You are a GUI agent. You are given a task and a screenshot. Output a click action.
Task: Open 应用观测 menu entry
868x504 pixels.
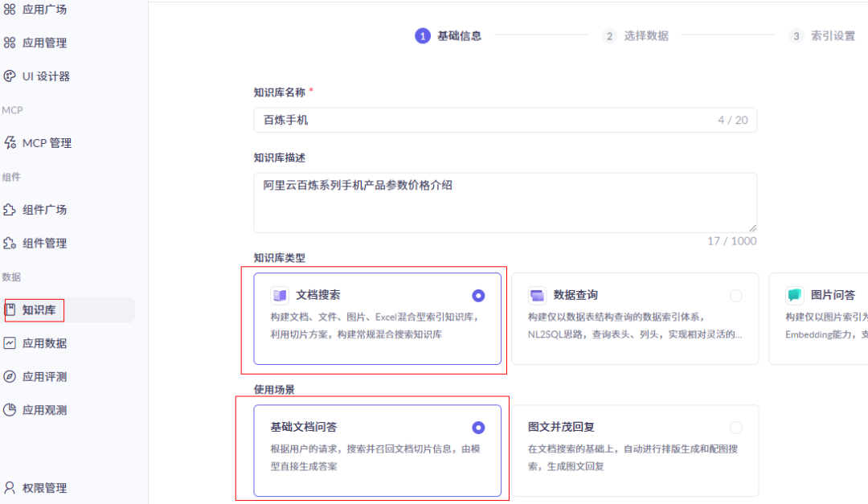pos(45,411)
